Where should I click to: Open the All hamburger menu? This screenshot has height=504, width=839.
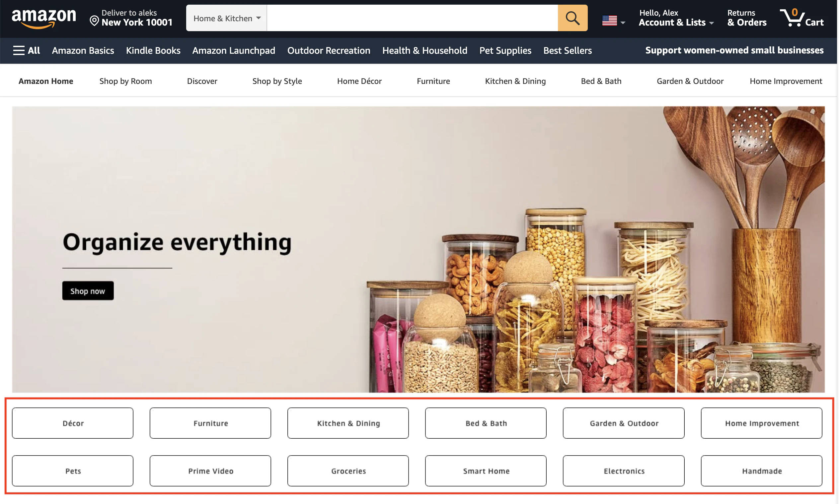(x=27, y=50)
